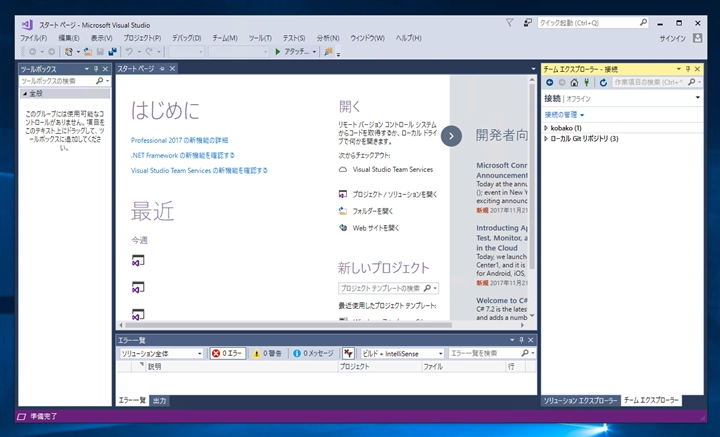Open .NET Framework の新機能を確認する link

pyautogui.click(x=183, y=156)
